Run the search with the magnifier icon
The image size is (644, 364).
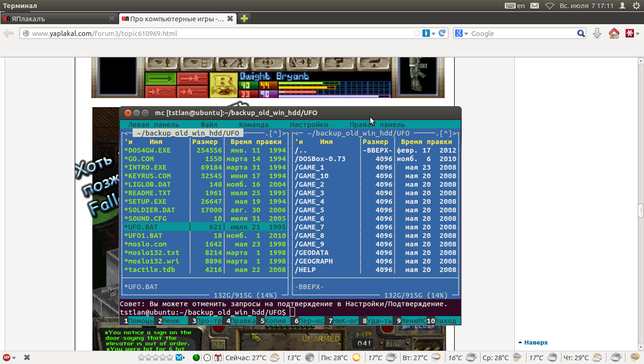(581, 33)
